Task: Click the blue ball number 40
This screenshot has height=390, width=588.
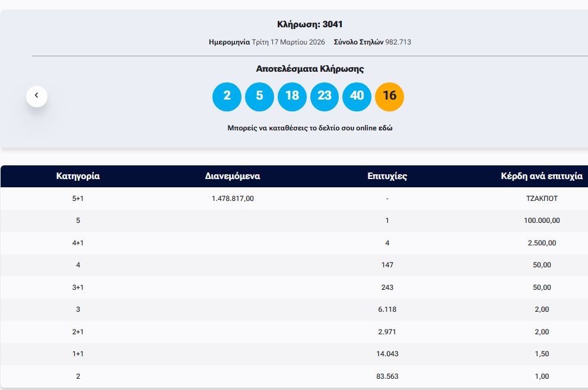Action: pyautogui.click(x=357, y=96)
